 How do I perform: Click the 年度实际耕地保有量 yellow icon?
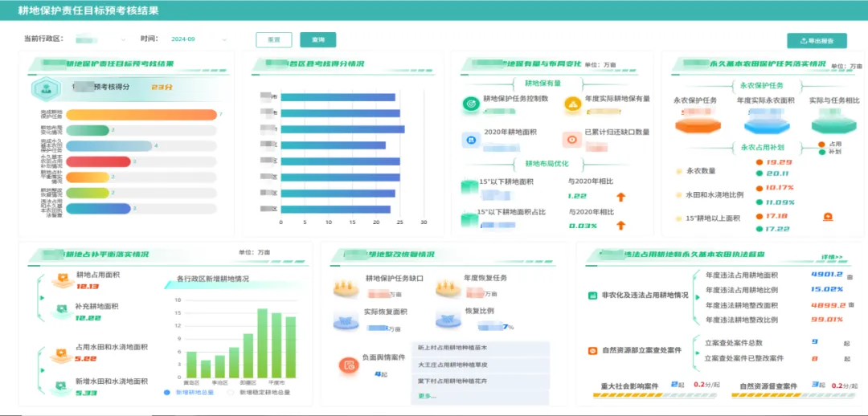(x=572, y=103)
